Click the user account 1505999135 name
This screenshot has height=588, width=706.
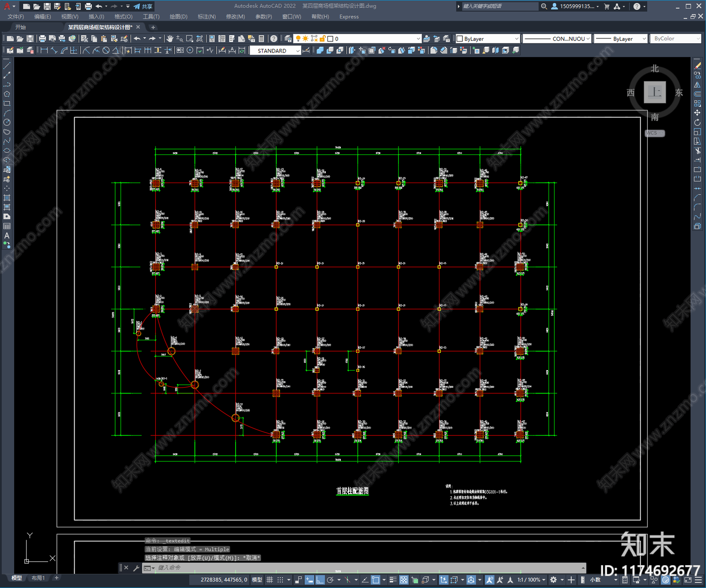578,6
